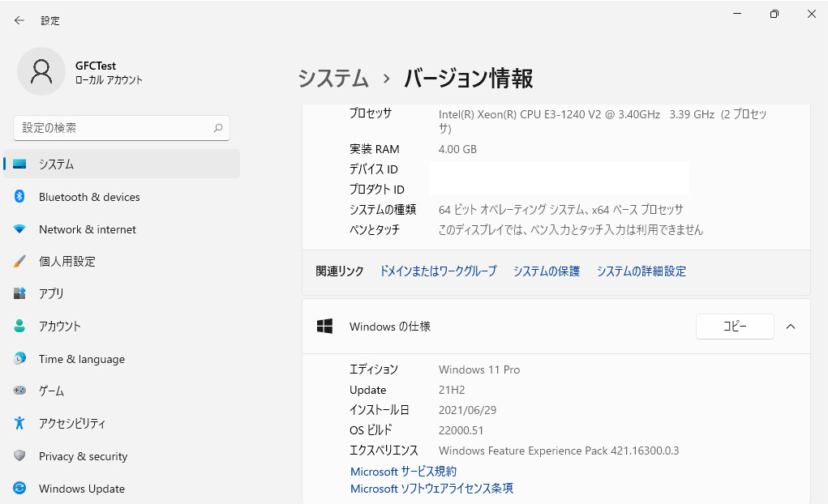This screenshot has height=504, width=828.
Task: Click the back arrow icon
Action: pos(19,20)
